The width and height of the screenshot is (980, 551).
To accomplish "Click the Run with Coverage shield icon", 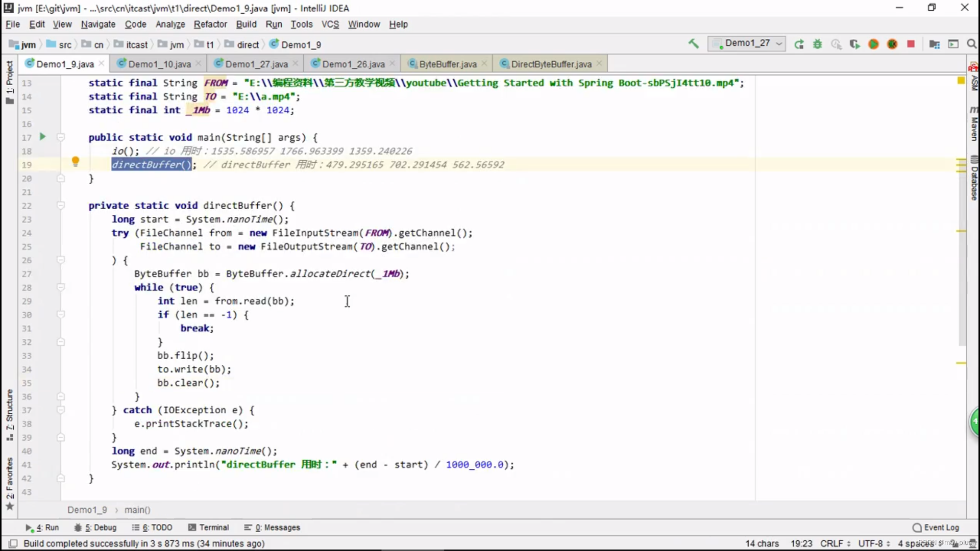I will (855, 44).
